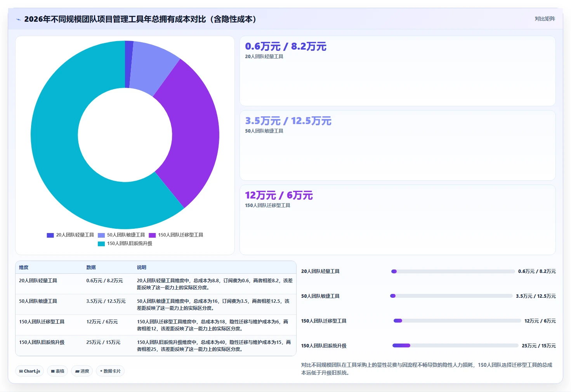
Task: Click description mentioning 总成本为18
Action: click(x=213, y=325)
